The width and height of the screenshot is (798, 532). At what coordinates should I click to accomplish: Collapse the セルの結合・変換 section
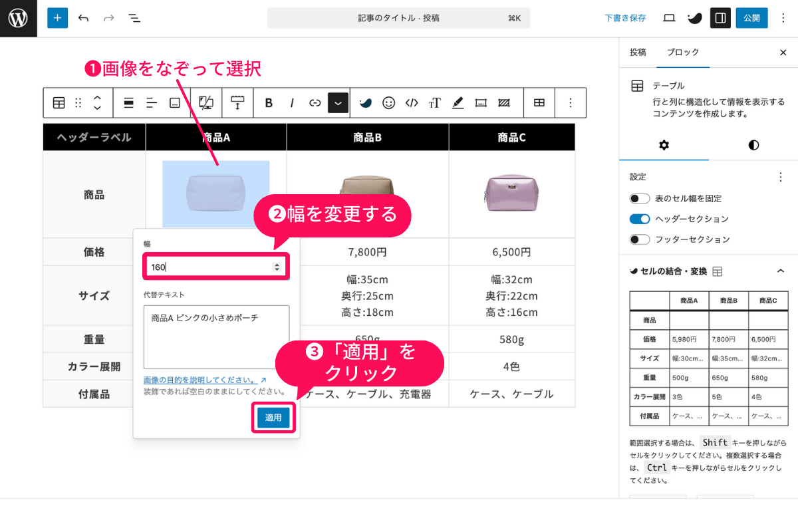[x=781, y=271]
